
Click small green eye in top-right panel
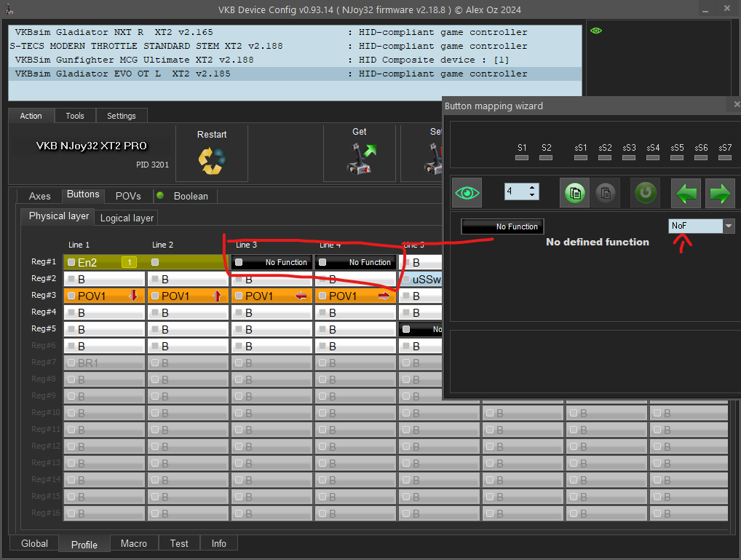(596, 31)
